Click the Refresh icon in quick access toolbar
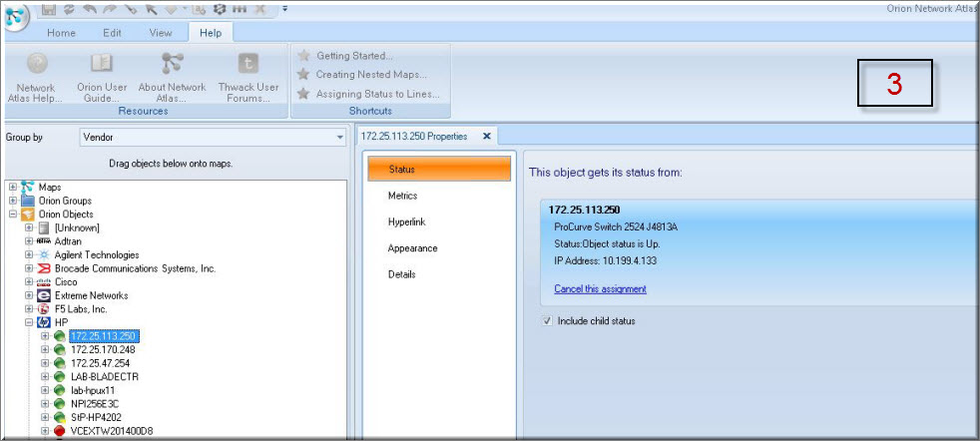The height and width of the screenshot is (441, 980). tap(71, 9)
